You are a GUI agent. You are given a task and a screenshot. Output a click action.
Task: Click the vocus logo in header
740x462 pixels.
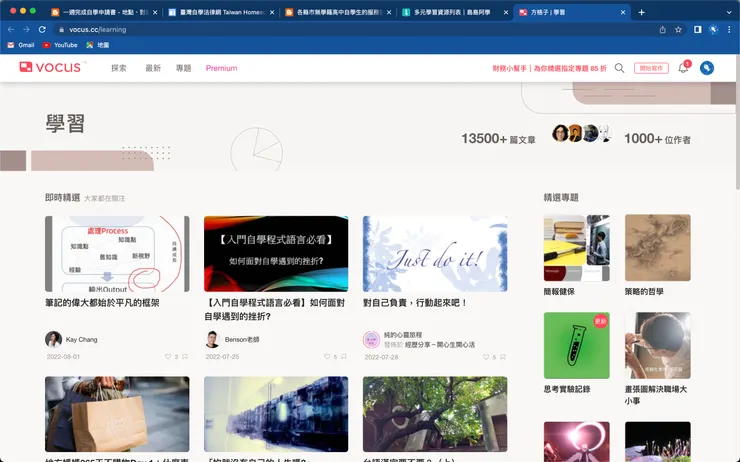point(50,67)
